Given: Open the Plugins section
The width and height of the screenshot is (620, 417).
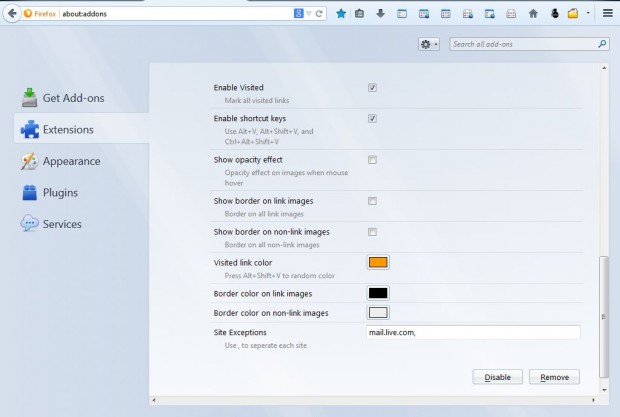Looking at the screenshot, I should pyautogui.click(x=60, y=192).
